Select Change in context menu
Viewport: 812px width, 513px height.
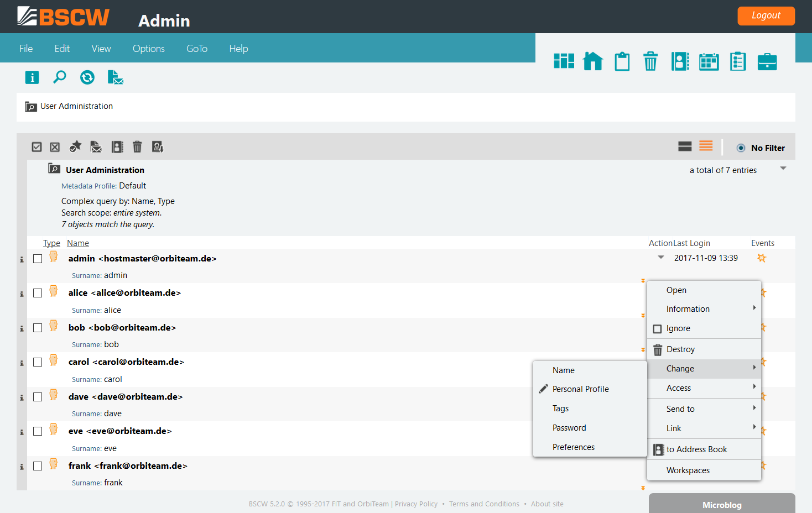click(x=704, y=369)
